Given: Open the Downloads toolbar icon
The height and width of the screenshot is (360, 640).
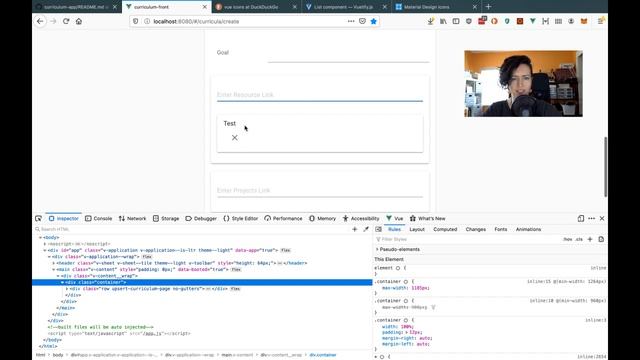Looking at the screenshot, I should pos(431,21).
